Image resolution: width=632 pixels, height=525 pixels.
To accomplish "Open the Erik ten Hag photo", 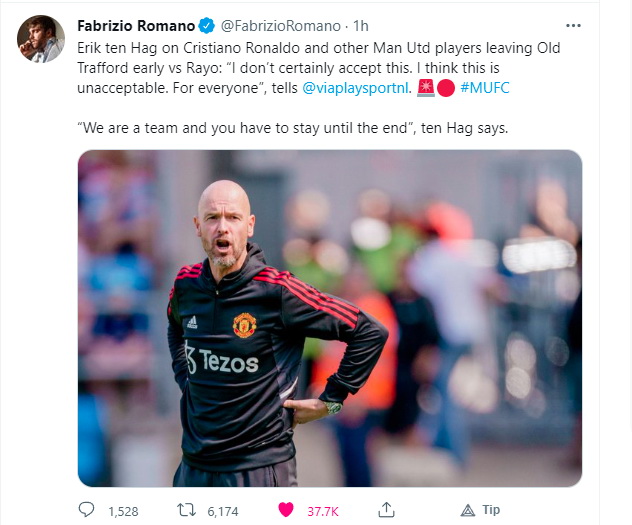I will [x=330, y=318].
